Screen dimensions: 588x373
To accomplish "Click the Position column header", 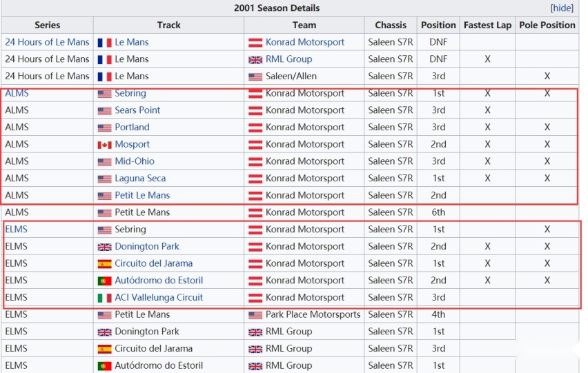I will 438,25.
